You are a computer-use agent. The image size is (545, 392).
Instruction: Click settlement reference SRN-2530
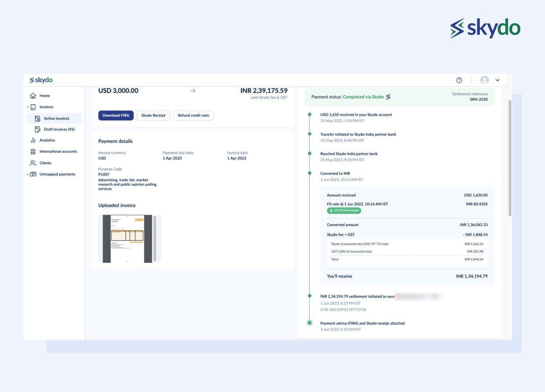pyautogui.click(x=479, y=99)
